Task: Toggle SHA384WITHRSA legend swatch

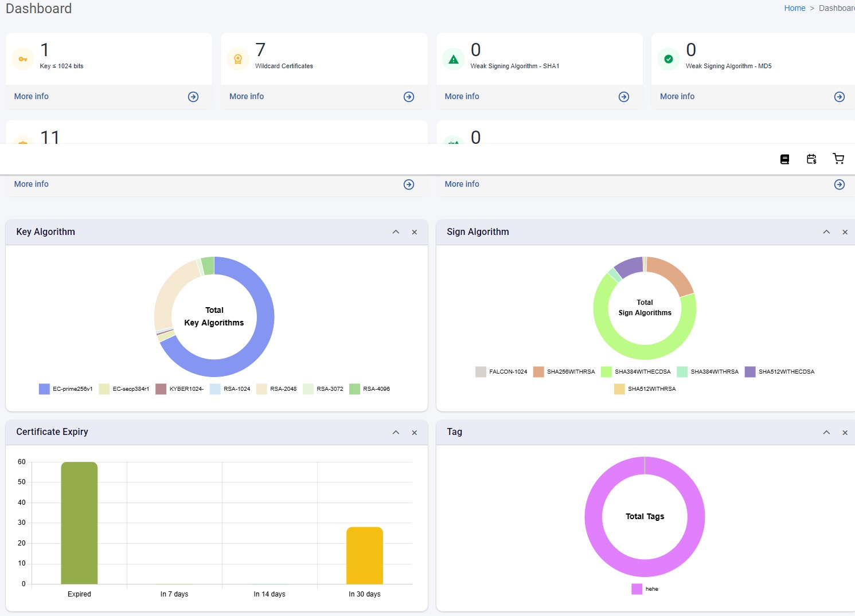Action: [682, 372]
